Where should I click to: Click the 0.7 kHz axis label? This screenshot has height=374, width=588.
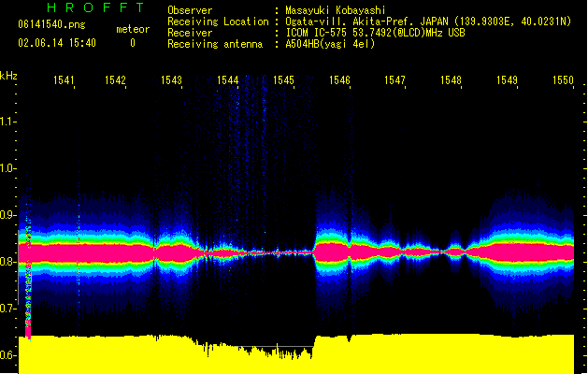pos(7,309)
